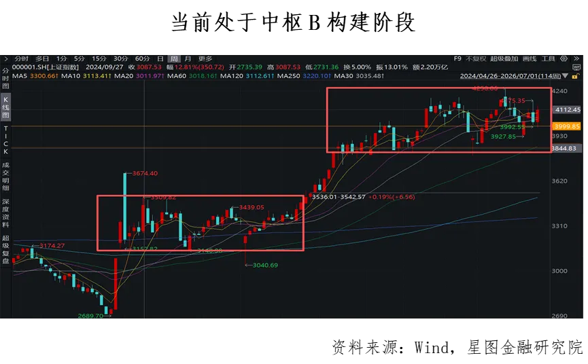588x364 pixels.
Task: Open 深度资料 sidebar panel
Action: (5, 213)
